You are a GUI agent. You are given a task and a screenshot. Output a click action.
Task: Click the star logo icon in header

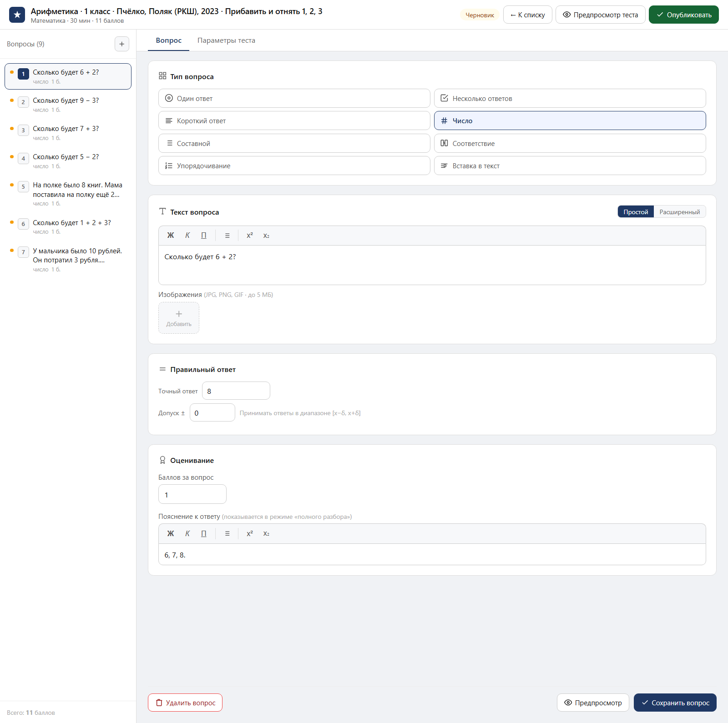point(17,15)
